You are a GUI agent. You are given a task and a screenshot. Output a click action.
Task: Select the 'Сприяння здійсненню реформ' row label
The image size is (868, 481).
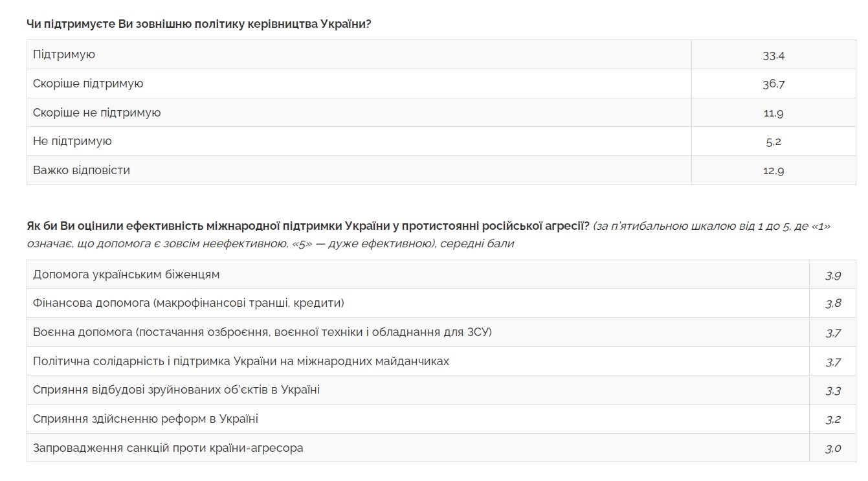tap(146, 419)
